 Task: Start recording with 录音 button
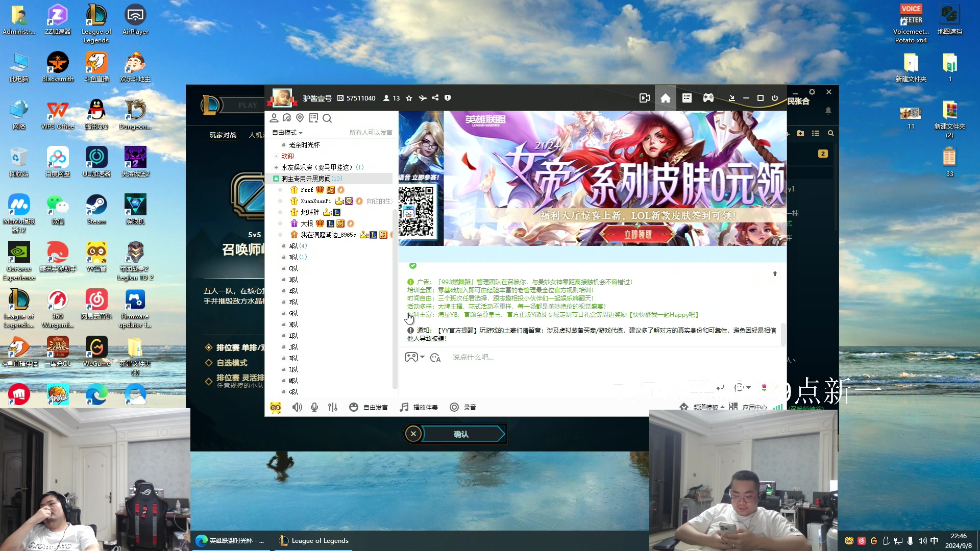[463, 407]
